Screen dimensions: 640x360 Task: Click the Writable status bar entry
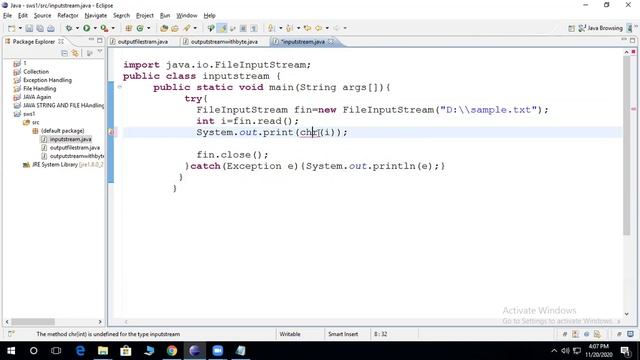click(290, 334)
